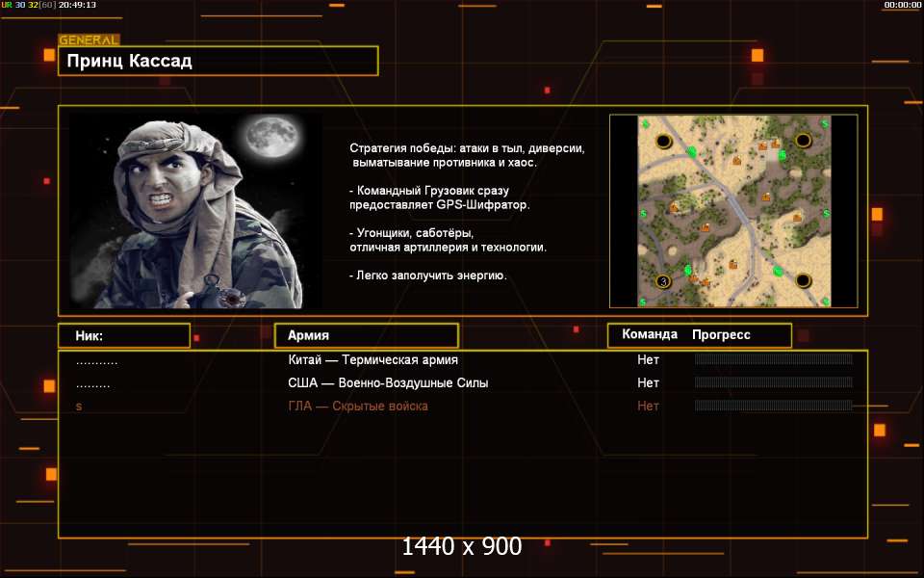
Task: Click the 'Принц Кассад' title box
Action: click(x=218, y=62)
